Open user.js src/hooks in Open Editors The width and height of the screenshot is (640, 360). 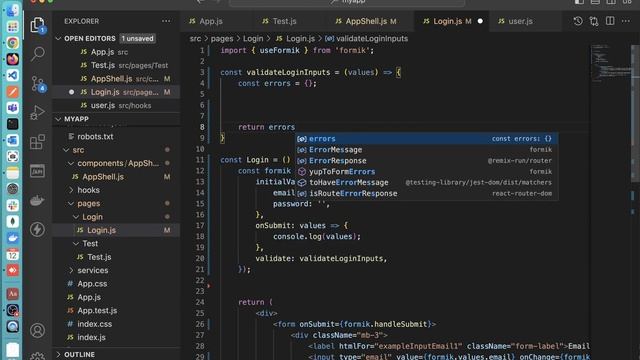pyautogui.click(x=116, y=105)
